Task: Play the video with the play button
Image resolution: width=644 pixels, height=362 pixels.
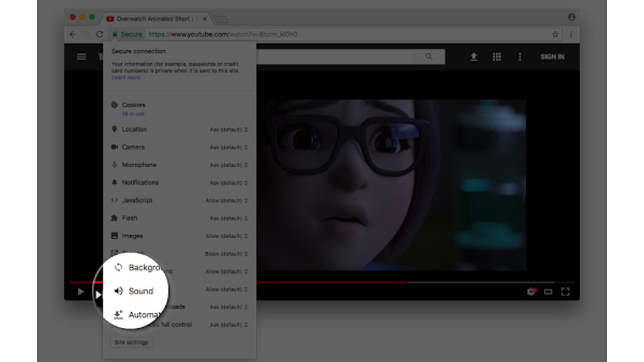Action: point(80,292)
